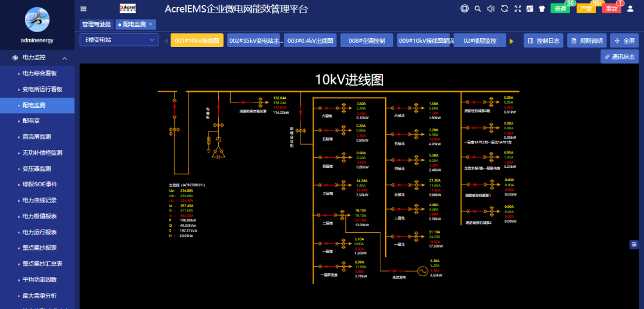Click the adminenergy profile avatar

pos(38,19)
